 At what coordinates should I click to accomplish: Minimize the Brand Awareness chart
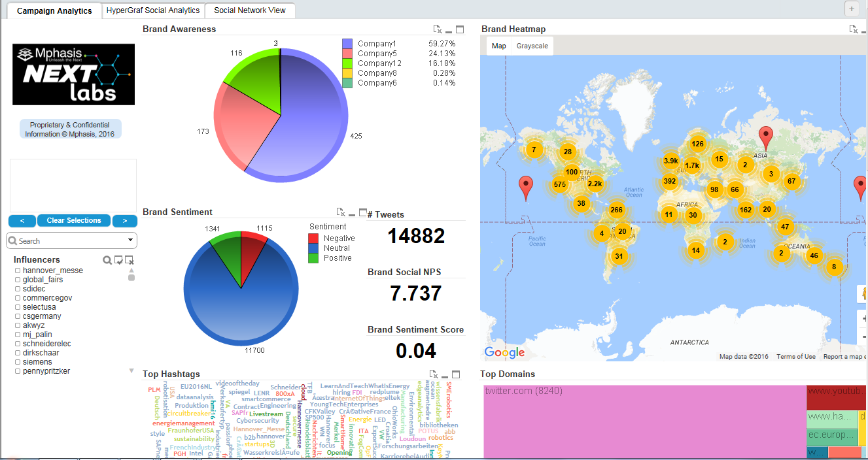point(449,31)
